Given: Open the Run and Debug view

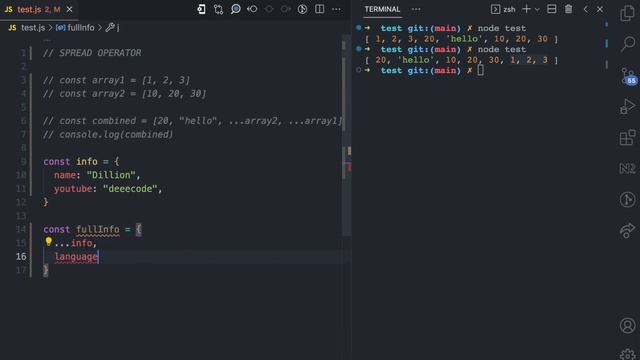Looking at the screenshot, I should pyautogui.click(x=627, y=106).
